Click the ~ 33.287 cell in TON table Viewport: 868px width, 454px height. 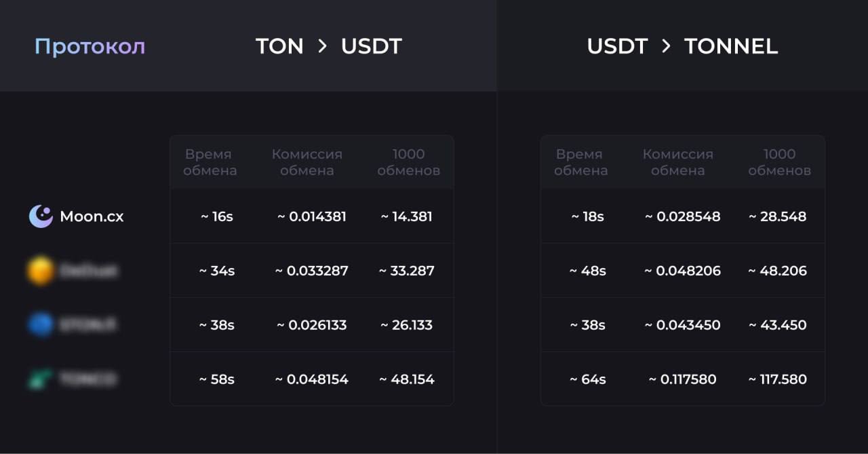point(407,271)
